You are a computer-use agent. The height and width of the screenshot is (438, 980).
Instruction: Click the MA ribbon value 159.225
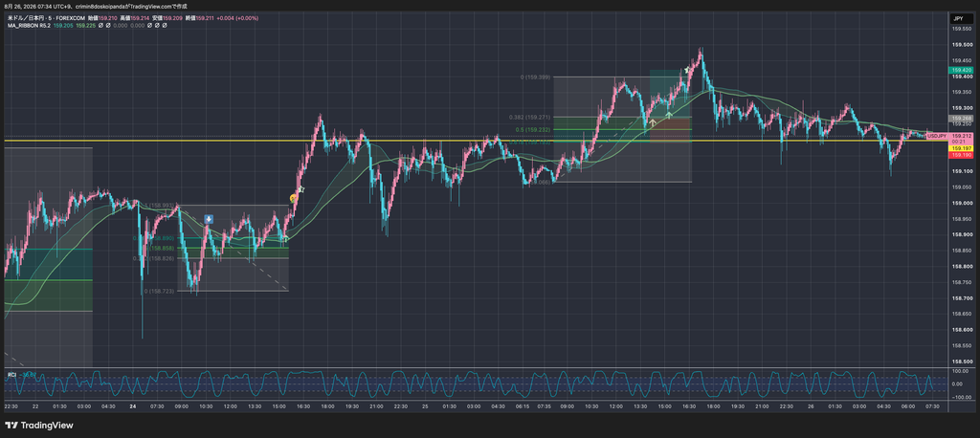point(85,26)
